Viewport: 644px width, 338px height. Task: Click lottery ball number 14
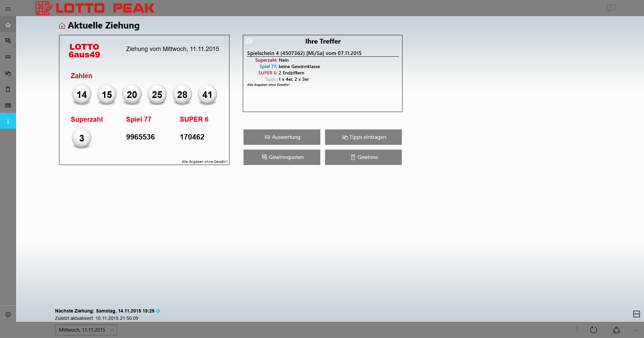pyautogui.click(x=82, y=95)
